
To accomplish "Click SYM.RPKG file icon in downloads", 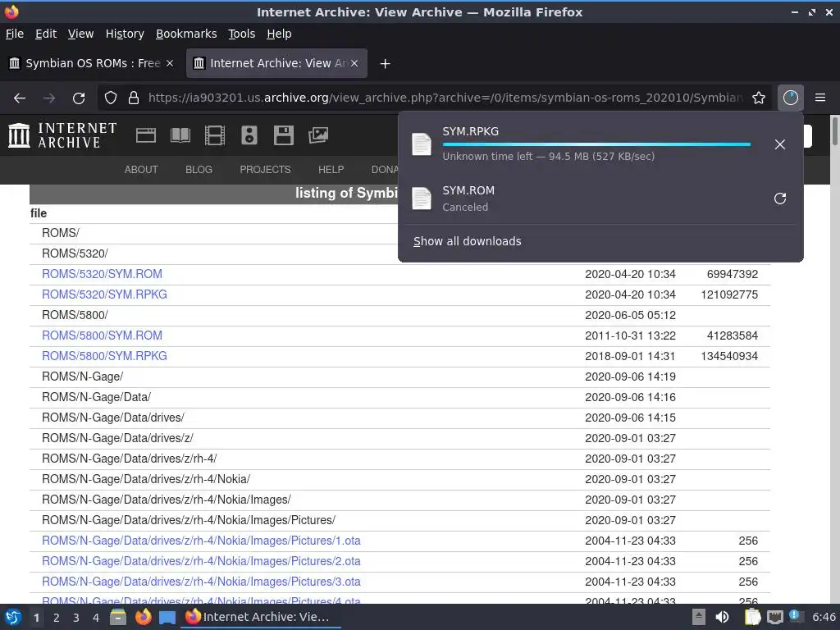I will point(422,144).
